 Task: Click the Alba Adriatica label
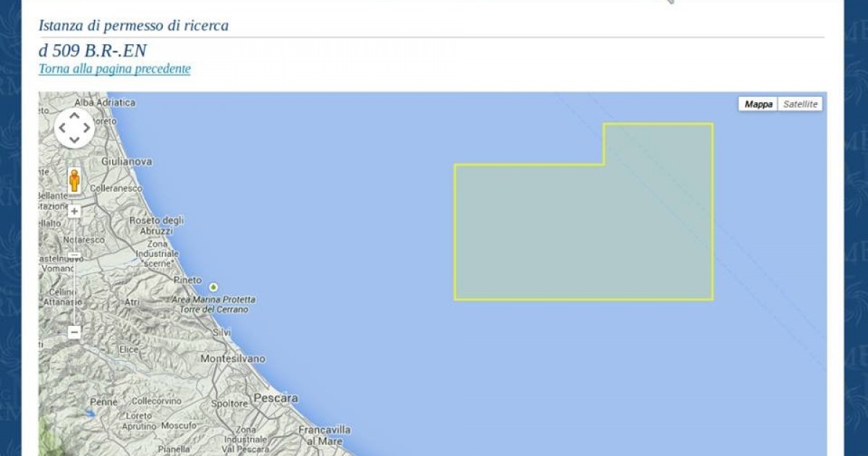pos(105,103)
